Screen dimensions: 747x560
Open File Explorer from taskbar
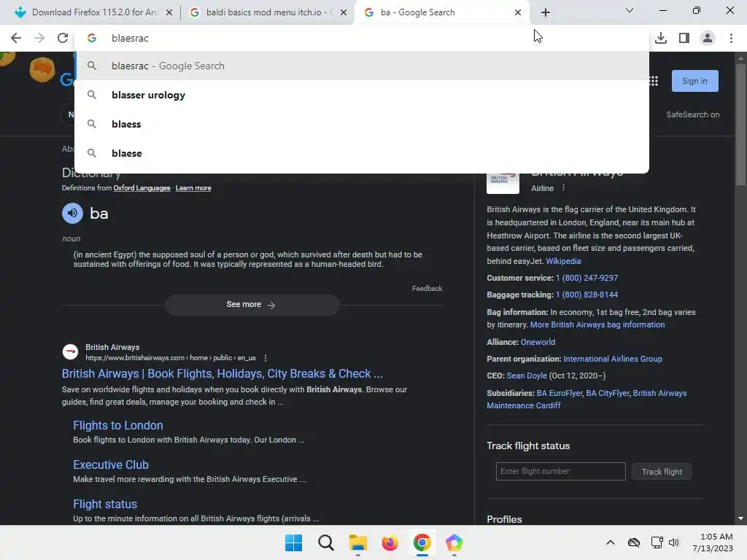(357, 542)
